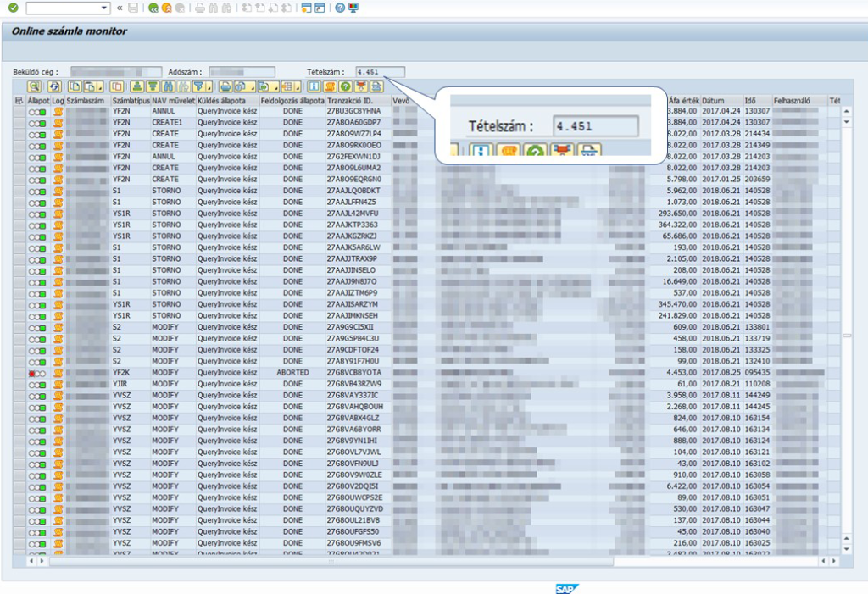The width and height of the screenshot is (868, 594).
Task: Expand the Set Filter dropdown arrow
Action: point(208,87)
